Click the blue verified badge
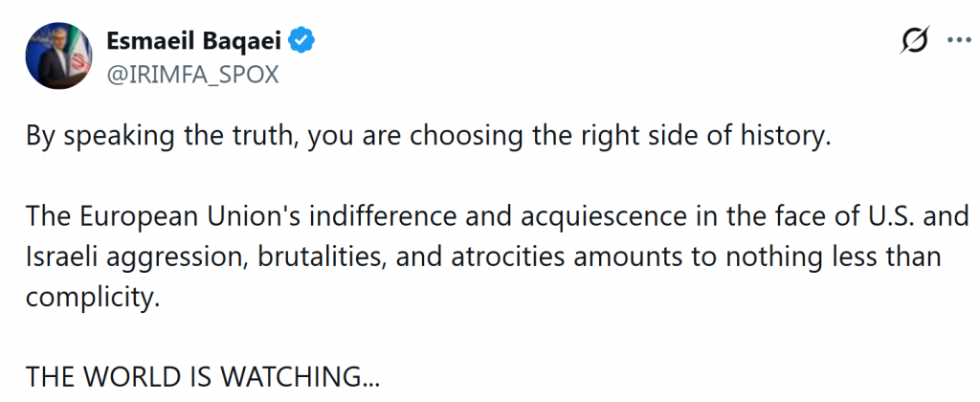Viewport: 980px width, 402px height. click(x=303, y=40)
